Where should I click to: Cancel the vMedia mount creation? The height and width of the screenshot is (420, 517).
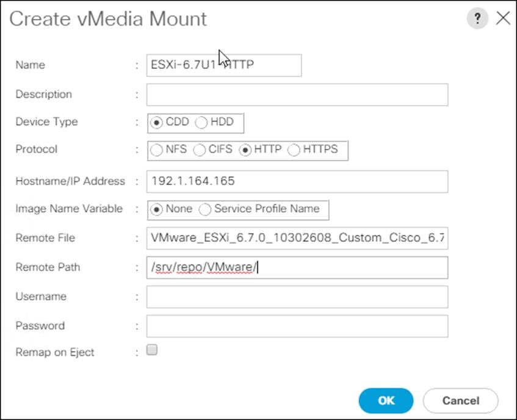coord(461,400)
